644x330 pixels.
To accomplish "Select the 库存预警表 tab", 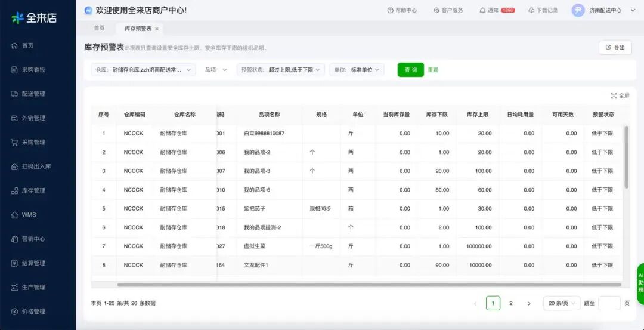I will [x=138, y=29].
